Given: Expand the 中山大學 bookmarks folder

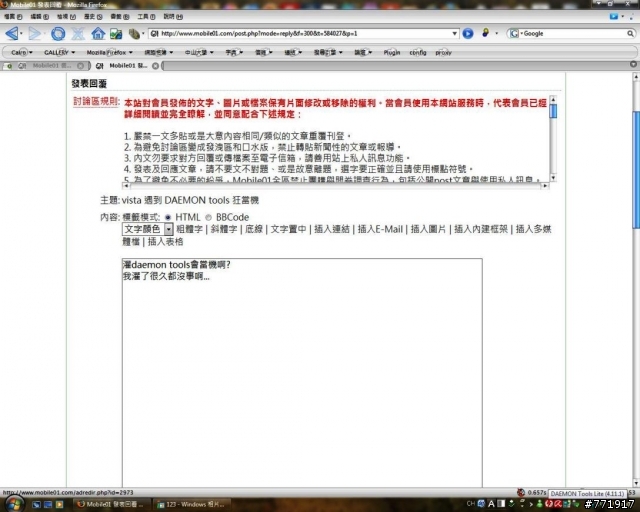Looking at the screenshot, I should [199, 52].
